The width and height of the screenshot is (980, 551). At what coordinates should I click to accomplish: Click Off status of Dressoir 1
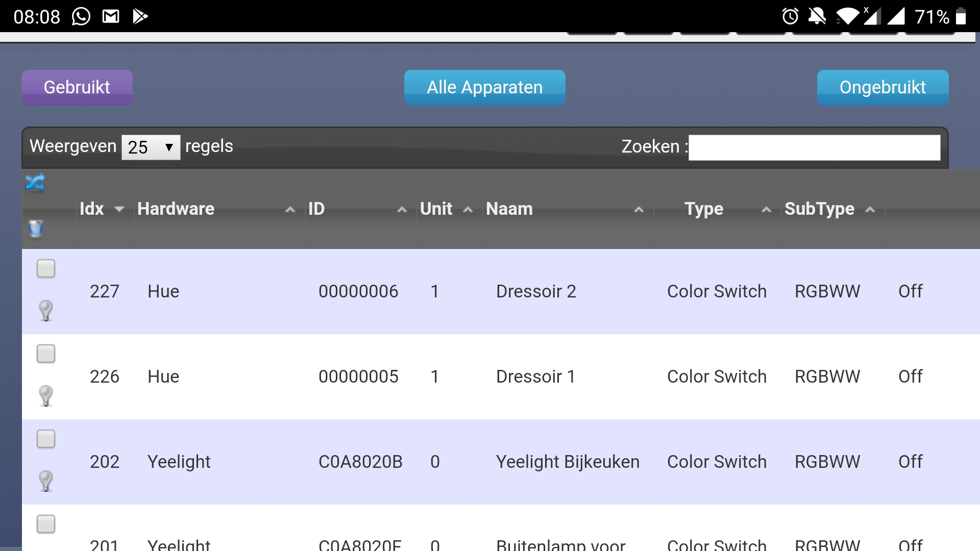(911, 377)
